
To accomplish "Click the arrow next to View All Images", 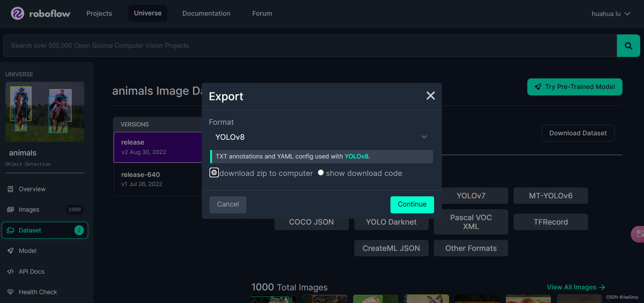I will [x=602, y=287].
